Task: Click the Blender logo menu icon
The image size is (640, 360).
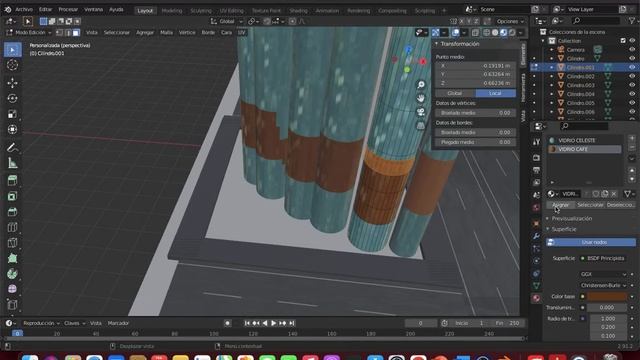Action: (7, 9)
